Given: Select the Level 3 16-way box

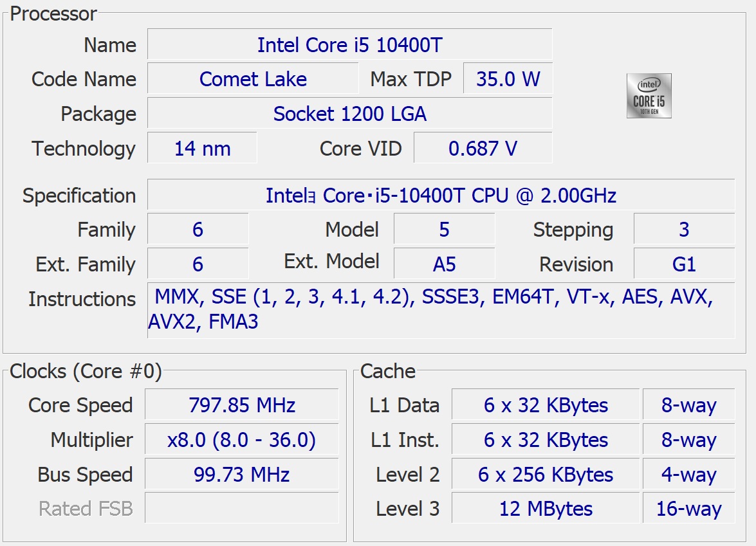Looking at the screenshot, I should coord(688,509).
